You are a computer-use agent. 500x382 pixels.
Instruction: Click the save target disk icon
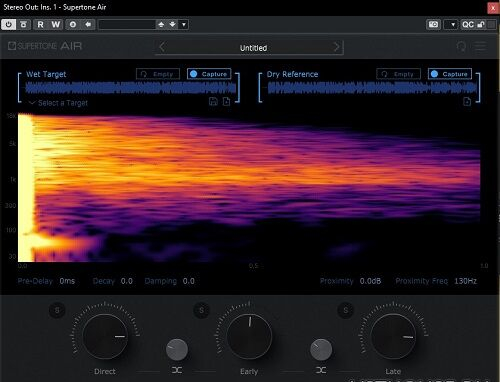(213, 101)
